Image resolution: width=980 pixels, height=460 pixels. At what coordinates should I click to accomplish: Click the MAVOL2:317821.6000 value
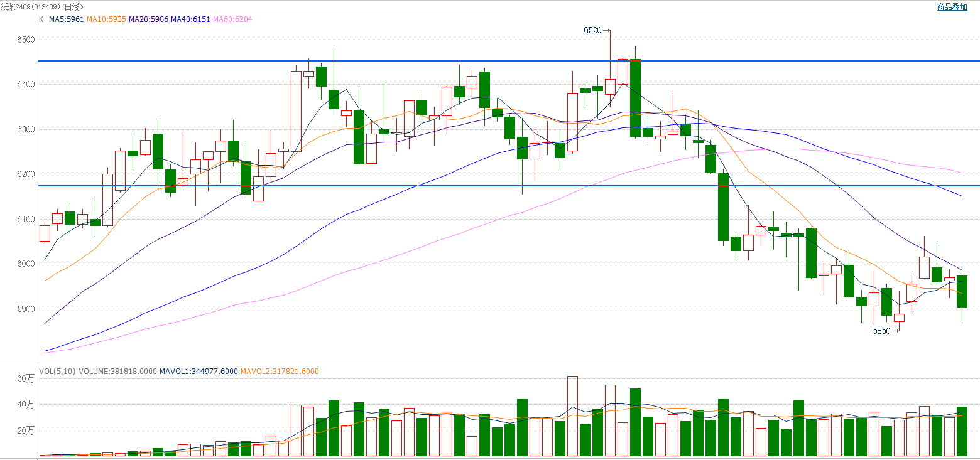pos(280,372)
